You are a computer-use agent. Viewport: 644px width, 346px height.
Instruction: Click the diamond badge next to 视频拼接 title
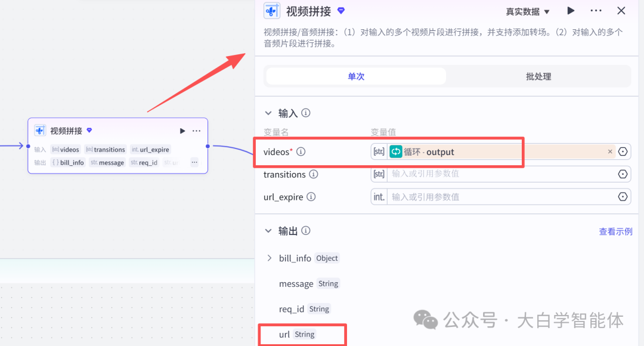click(340, 10)
